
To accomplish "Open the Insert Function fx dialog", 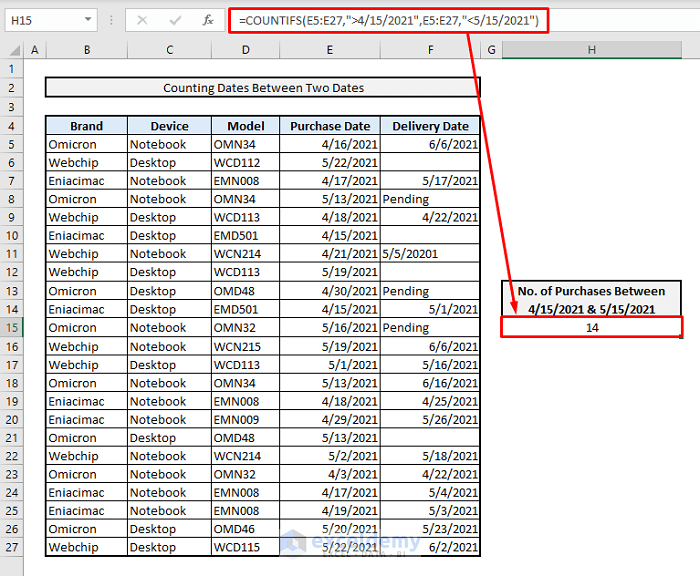I will tap(208, 20).
